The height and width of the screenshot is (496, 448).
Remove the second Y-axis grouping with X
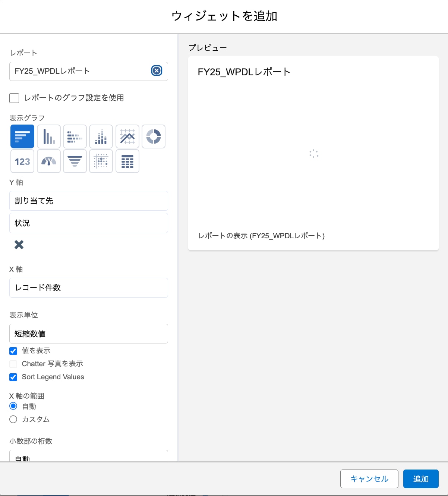[x=19, y=245]
